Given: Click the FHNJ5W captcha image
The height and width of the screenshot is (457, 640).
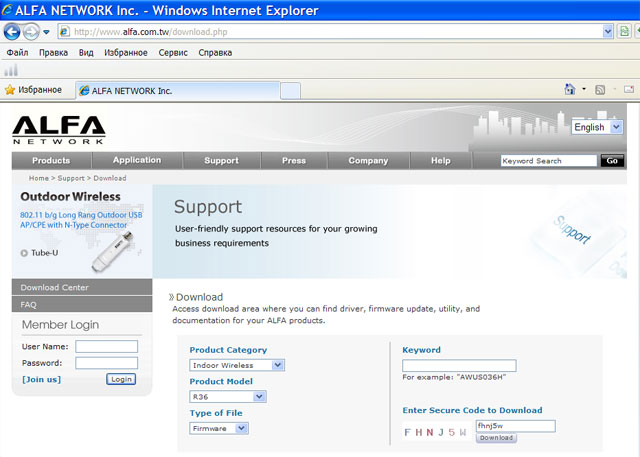Looking at the screenshot, I should point(435,432).
